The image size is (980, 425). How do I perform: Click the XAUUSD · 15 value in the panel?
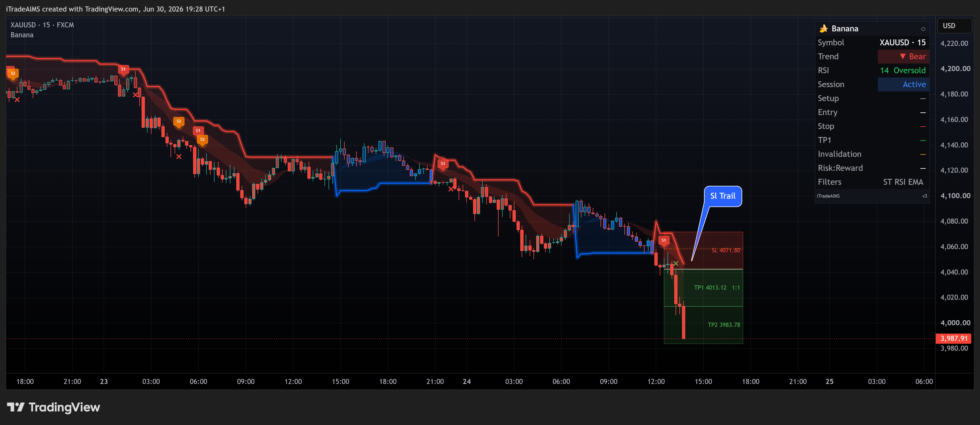tap(902, 43)
